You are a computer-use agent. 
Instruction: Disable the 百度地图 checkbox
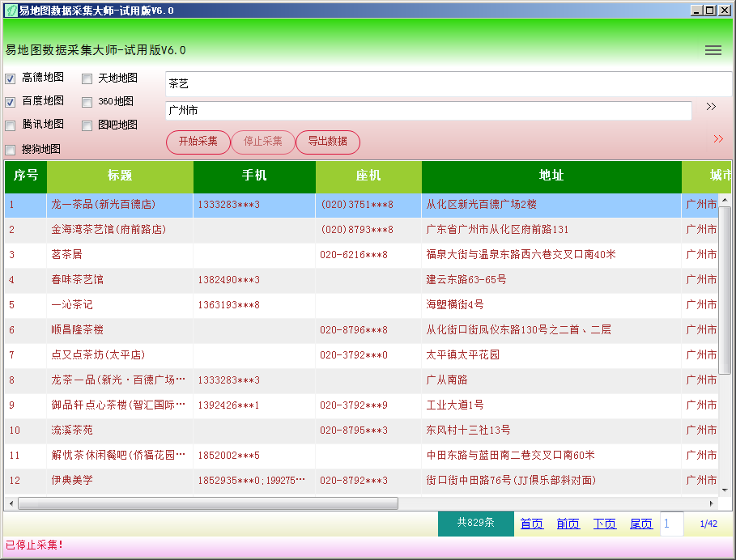[11, 102]
